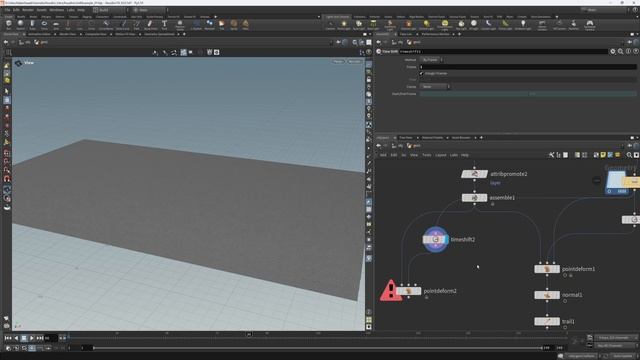Add a new pane tab next to Asset Browser
The width and height of the screenshot is (640, 360).
pos(481,138)
